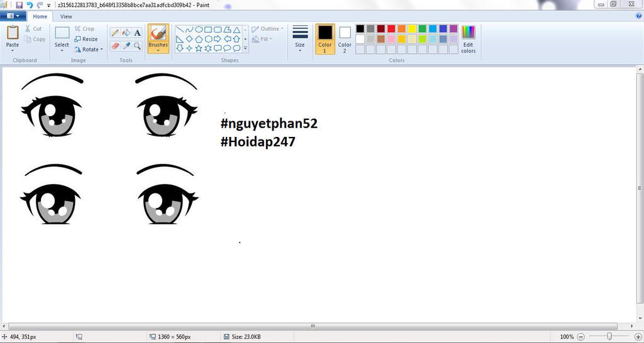The image size is (644, 343).
Task: Pick the lime green color swatch
Action: (422, 39)
